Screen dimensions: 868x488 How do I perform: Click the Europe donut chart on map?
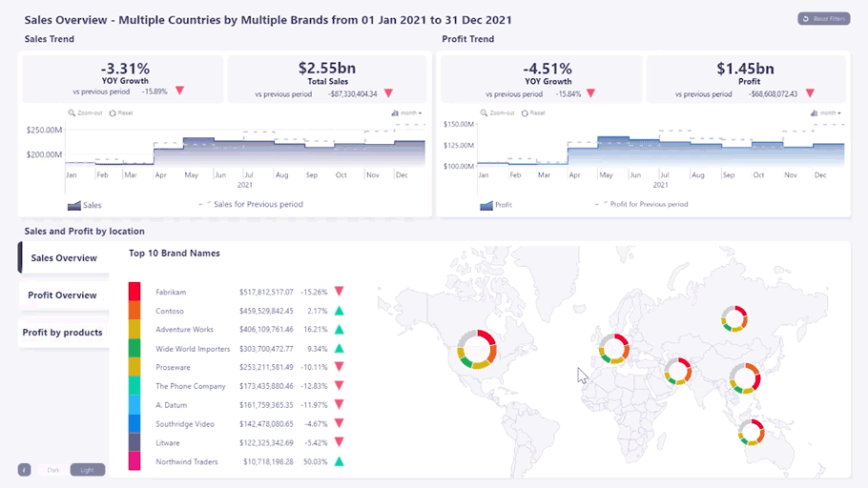pos(615,351)
